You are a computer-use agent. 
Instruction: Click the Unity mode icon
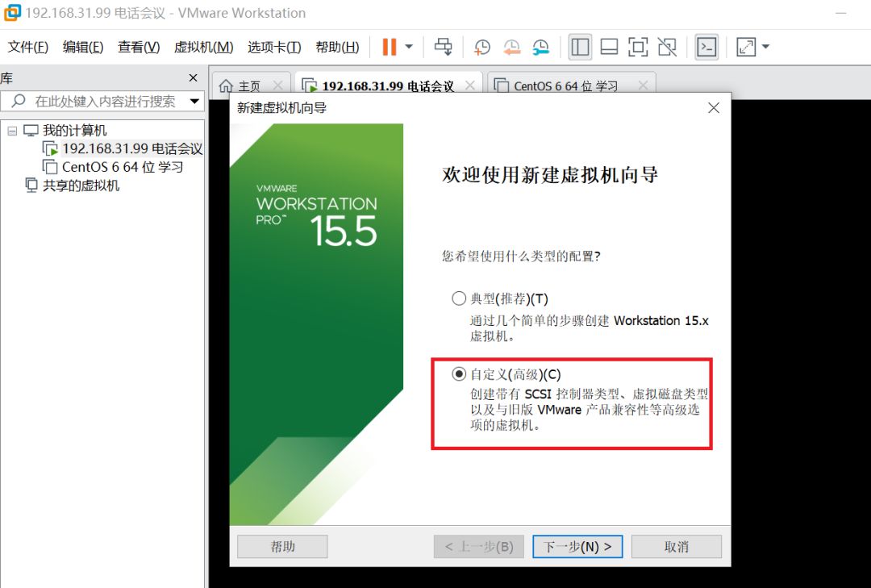(667, 47)
